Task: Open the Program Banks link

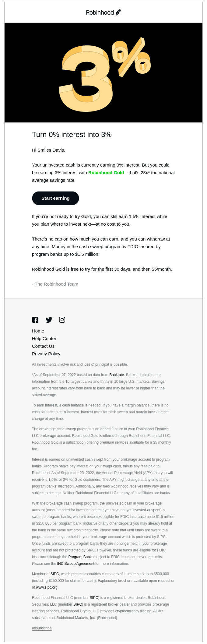Action: click(81, 557)
